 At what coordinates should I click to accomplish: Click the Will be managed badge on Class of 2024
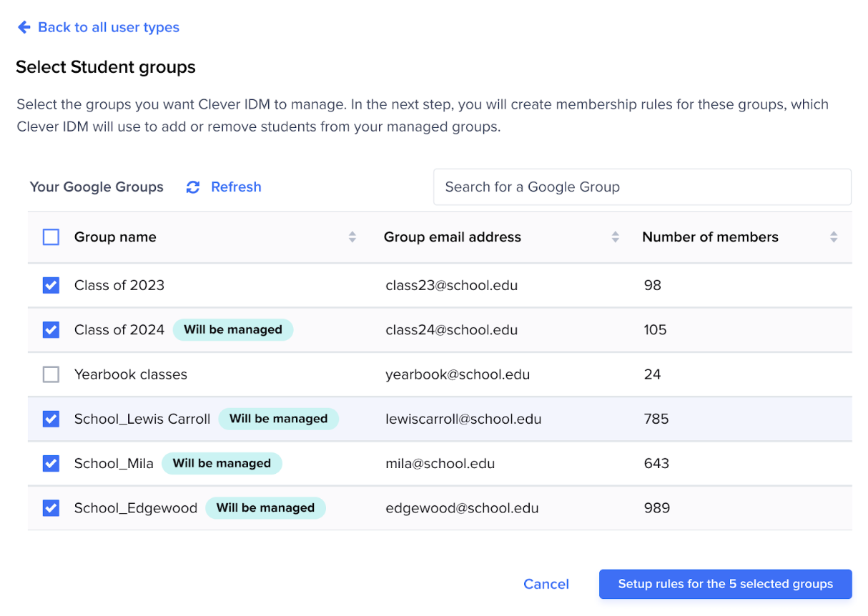point(232,329)
